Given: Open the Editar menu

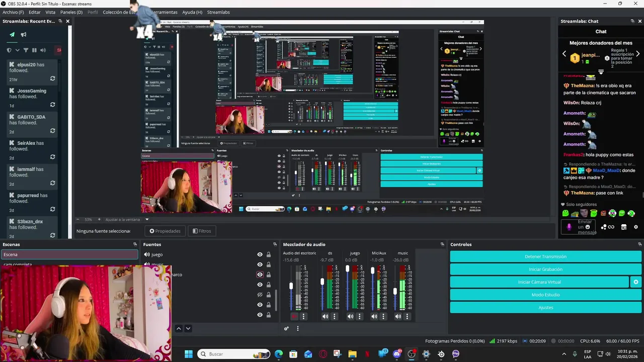Looking at the screenshot, I should point(35,12).
